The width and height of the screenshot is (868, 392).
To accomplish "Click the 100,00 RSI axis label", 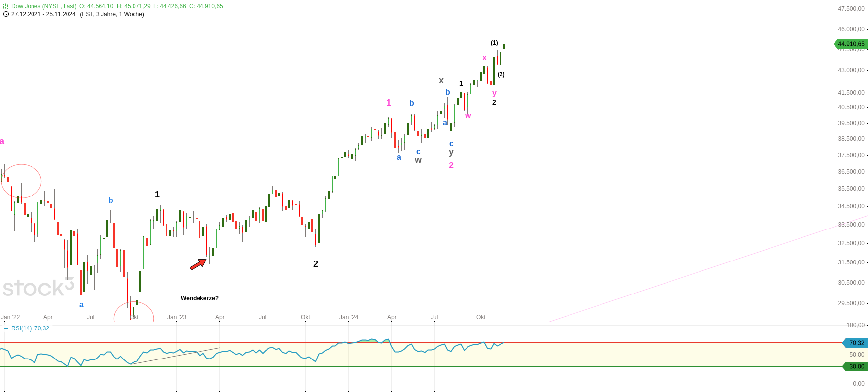I will [x=855, y=325].
